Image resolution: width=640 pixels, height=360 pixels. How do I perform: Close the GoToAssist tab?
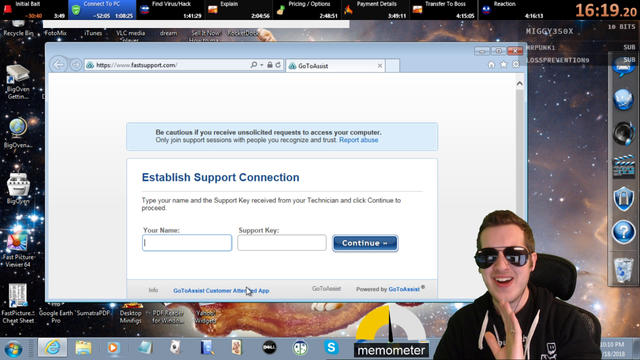(x=380, y=66)
